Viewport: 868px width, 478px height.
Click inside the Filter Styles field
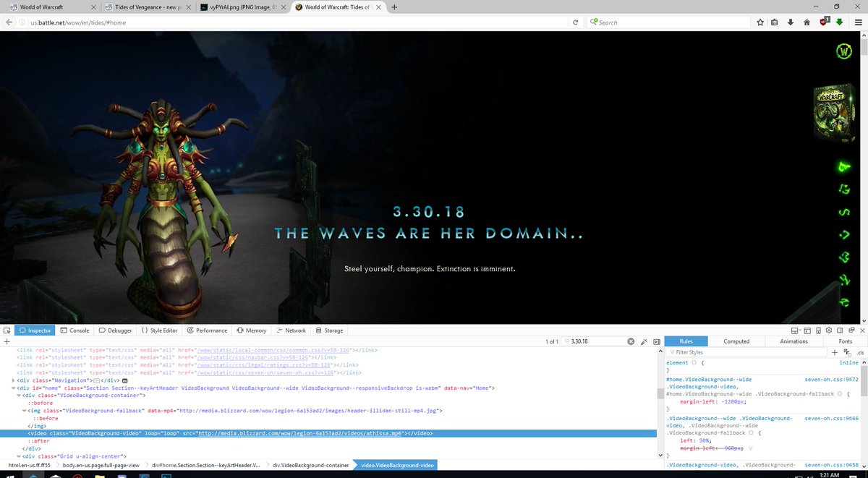click(x=723, y=352)
